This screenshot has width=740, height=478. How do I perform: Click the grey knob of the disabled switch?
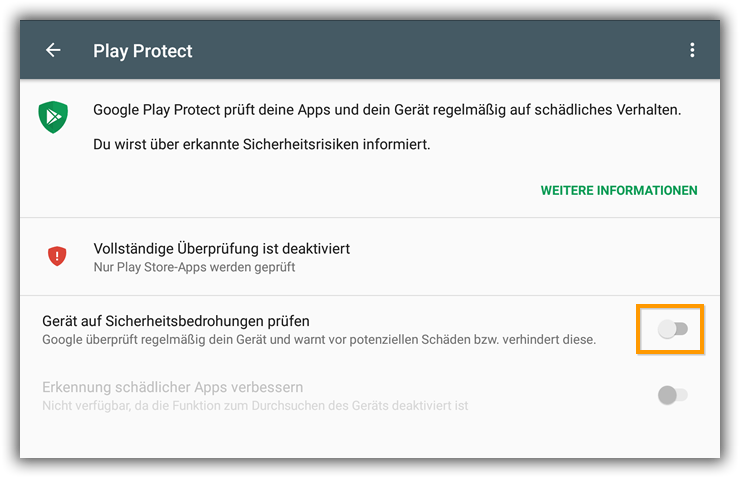[x=667, y=395]
